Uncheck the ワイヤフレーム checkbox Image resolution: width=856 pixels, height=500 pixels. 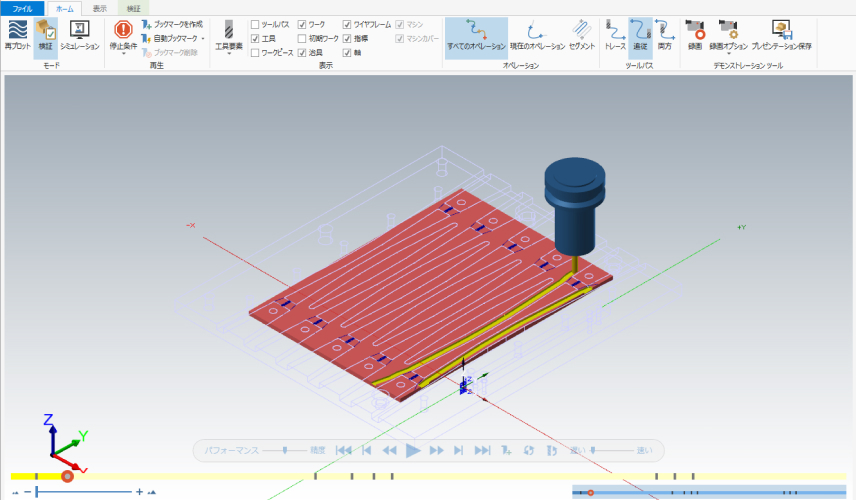pyautogui.click(x=347, y=23)
